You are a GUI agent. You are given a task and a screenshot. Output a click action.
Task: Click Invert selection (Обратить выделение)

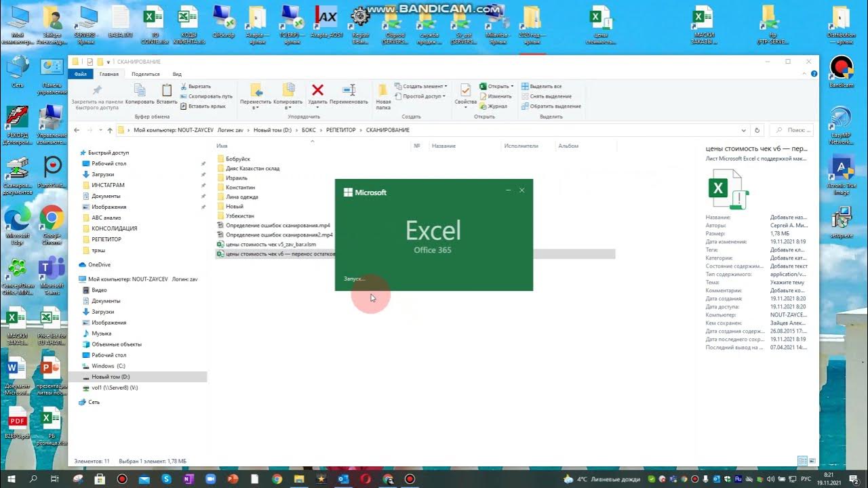[x=551, y=106]
